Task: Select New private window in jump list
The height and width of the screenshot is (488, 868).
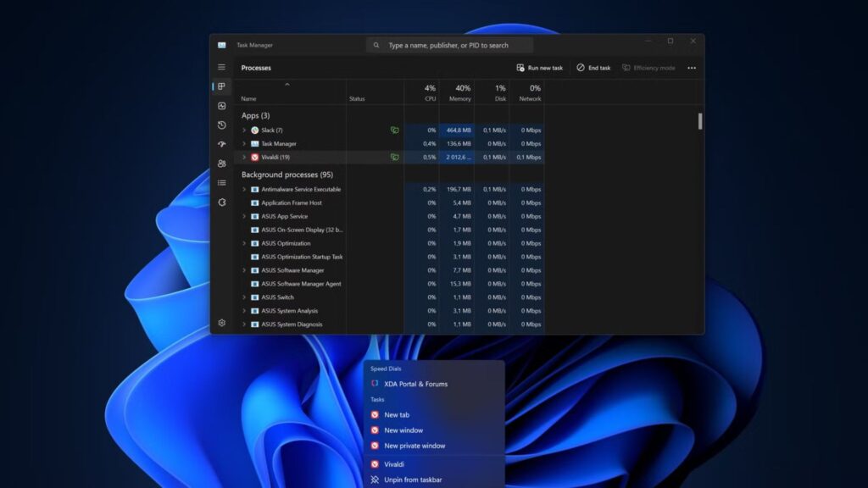Action: pos(434,446)
